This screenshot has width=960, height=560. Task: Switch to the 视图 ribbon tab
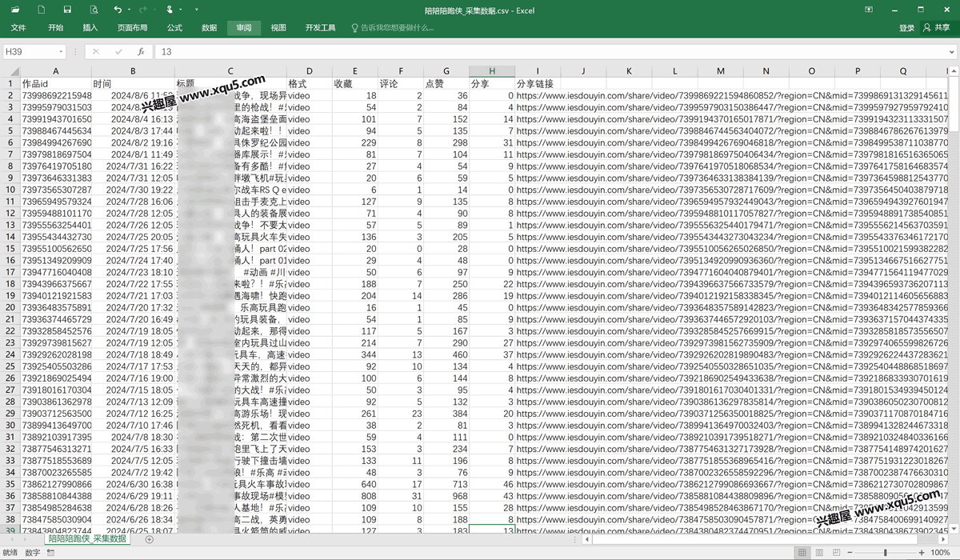tap(278, 28)
